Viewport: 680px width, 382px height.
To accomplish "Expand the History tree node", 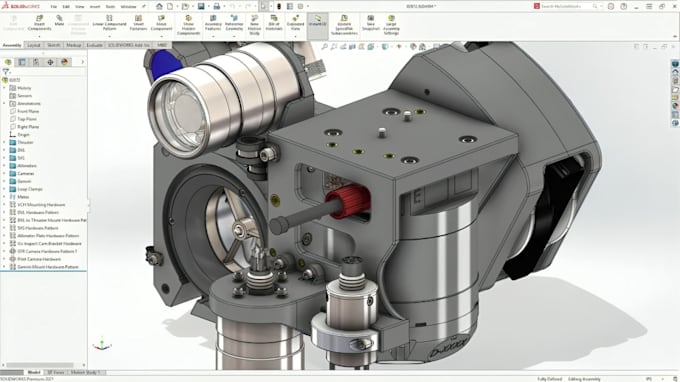I will click(4, 88).
